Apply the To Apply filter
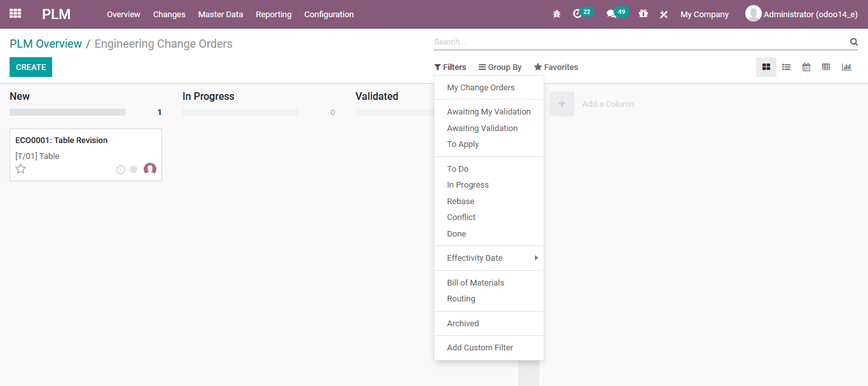 click(x=489, y=144)
